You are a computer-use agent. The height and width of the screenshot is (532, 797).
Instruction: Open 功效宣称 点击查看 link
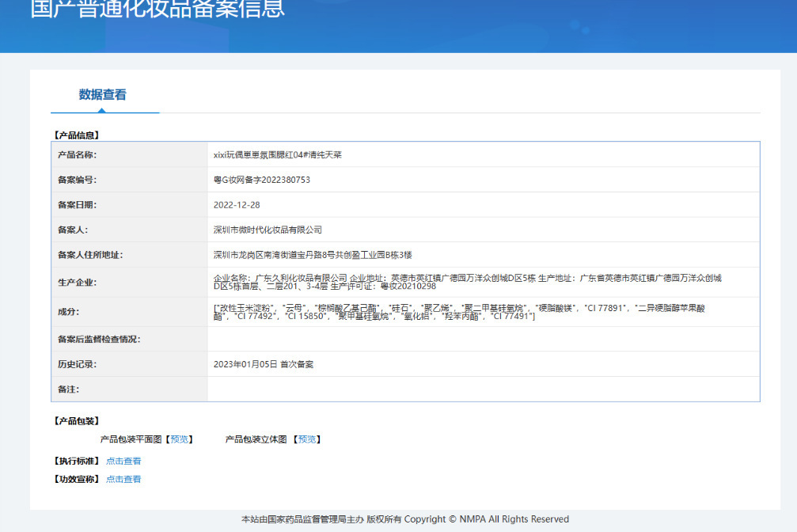coord(123,479)
